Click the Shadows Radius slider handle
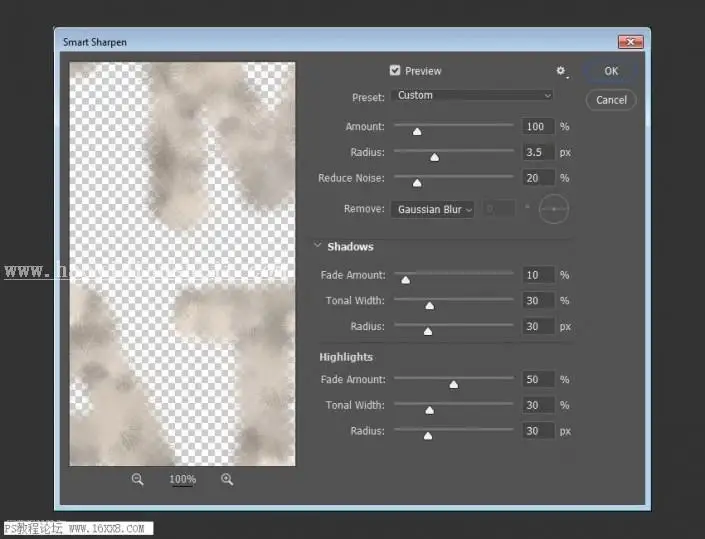This screenshot has width=705, height=539. point(428,331)
